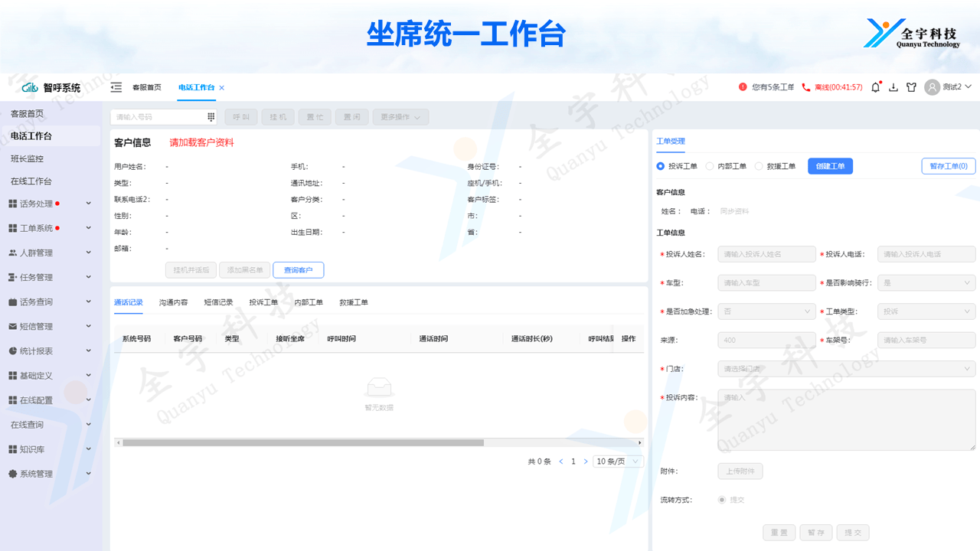Click the 查询客户 button
Screen dimensions: 980x551
tap(298, 270)
